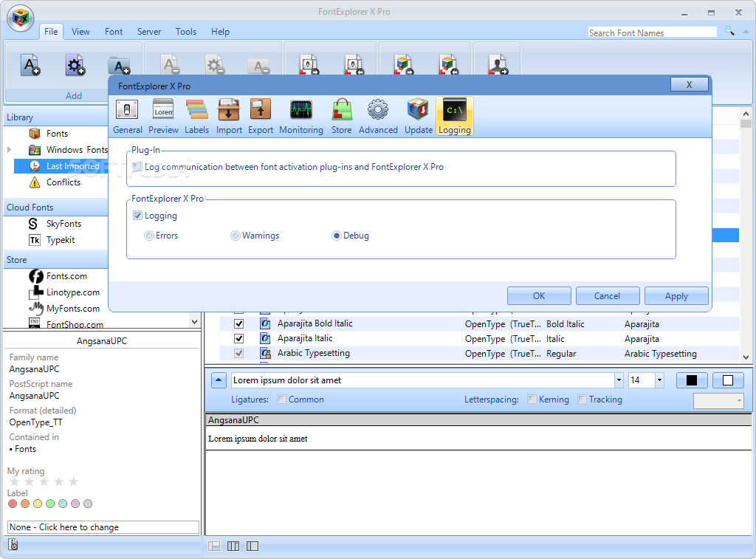Open the General preferences pane
Image resolution: width=756 pixels, height=559 pixels.
(127, 116)
